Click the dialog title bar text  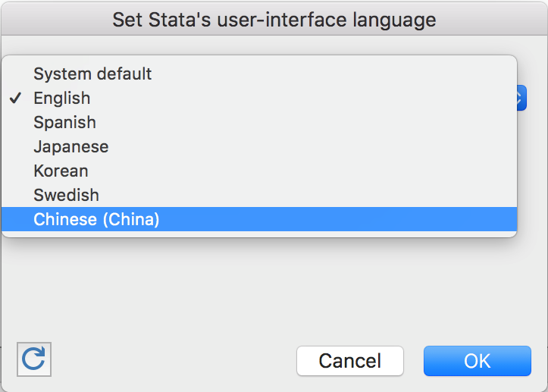click(x=274, y=19)
